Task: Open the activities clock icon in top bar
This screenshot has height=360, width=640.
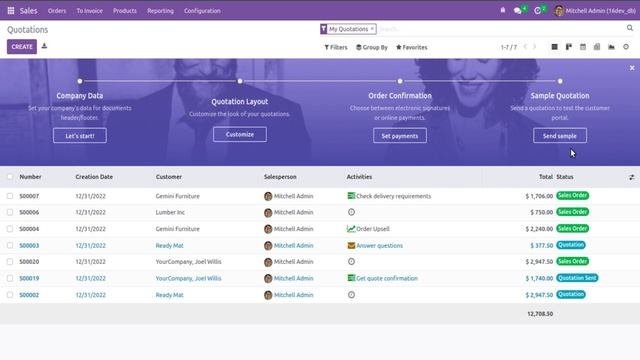Action: (538, 11)
